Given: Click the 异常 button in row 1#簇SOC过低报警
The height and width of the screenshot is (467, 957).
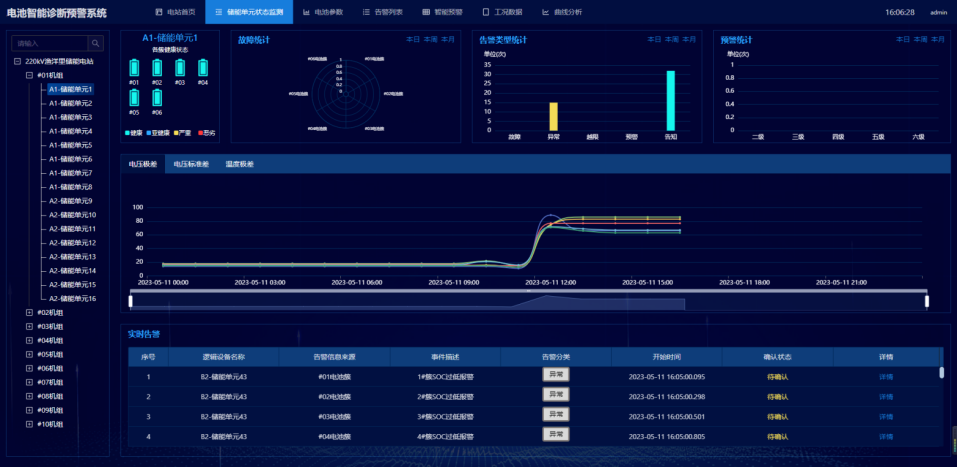Looking at the screenshot, I should pyautogui.click(x=556, y=375).
